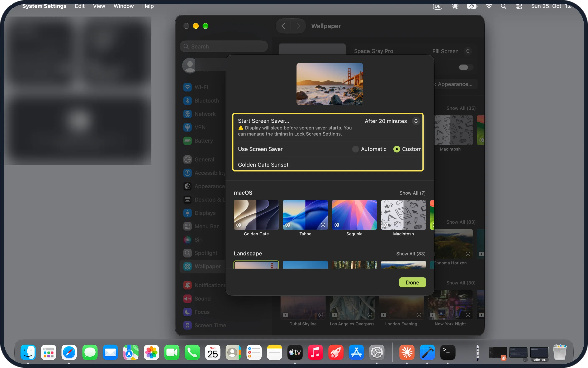Click Golden Gate Sunset name text
This screenshot has height=368, width=588.
pos(263,165)
